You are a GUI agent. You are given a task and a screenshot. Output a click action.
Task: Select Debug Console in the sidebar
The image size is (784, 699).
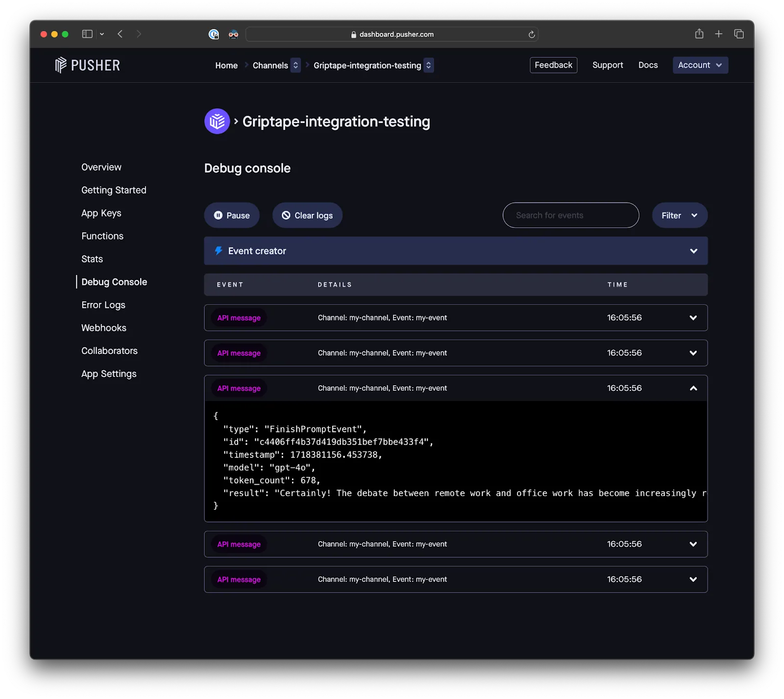click(x=114, y=282)
